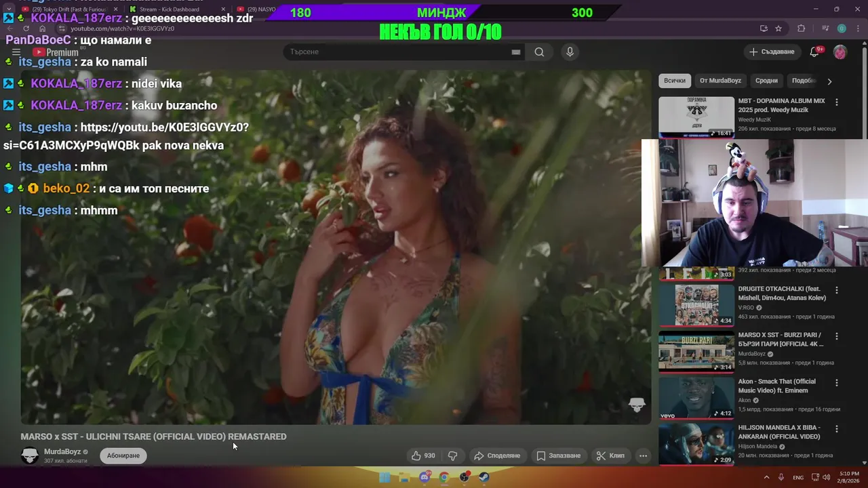Expand more filter chips with right chevron

tap(829, 81)
